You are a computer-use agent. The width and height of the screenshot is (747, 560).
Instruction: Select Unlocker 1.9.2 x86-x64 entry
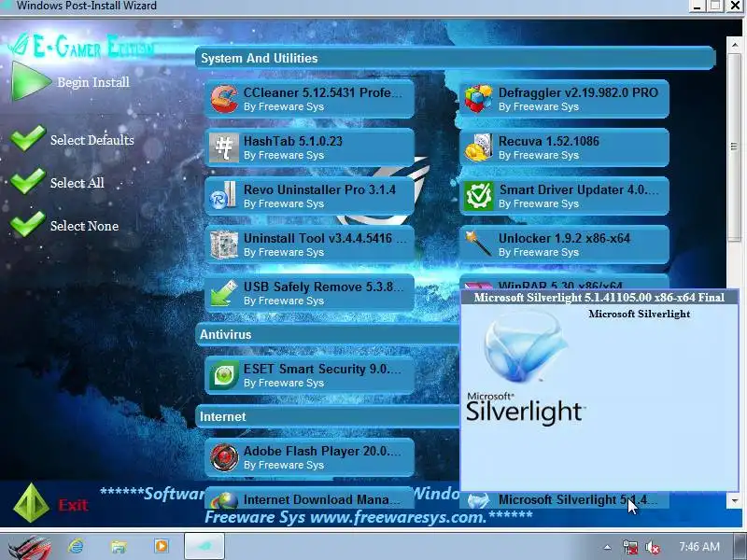coord(564,245)
